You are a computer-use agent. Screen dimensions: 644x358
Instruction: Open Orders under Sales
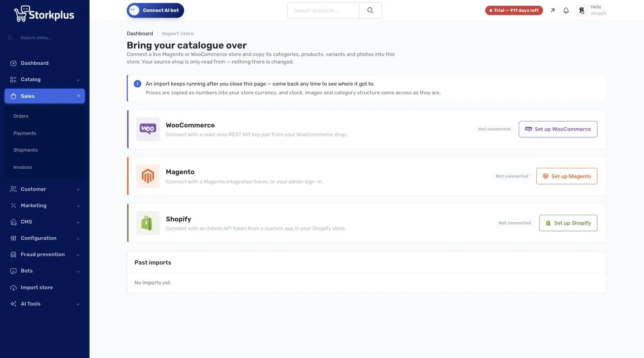pyautogui.click(x=21, y=116)
